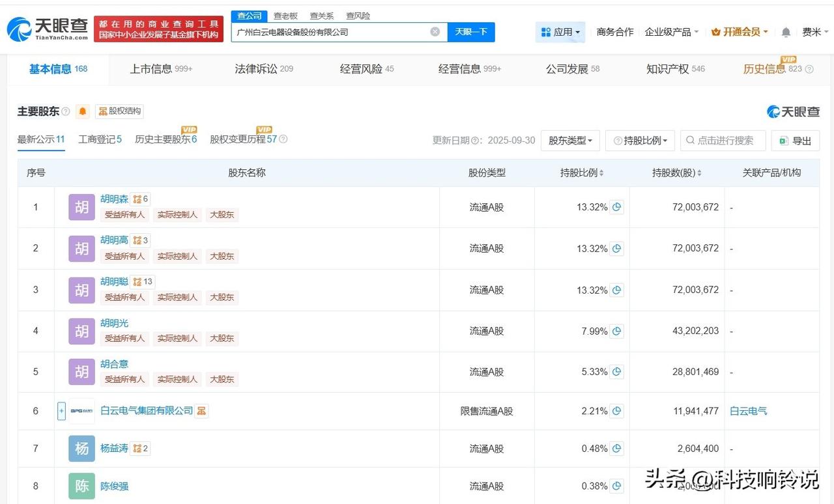Open the 知识产权 tab
The height and width of the screenshot is (504, 834).
(x=676, y=69)
